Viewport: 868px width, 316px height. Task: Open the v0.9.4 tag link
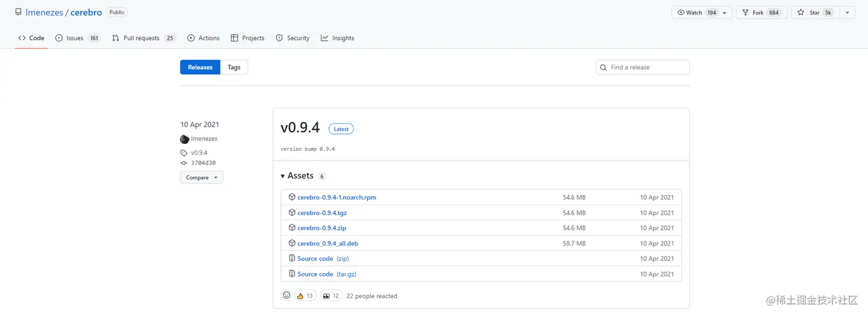(199, 153)
